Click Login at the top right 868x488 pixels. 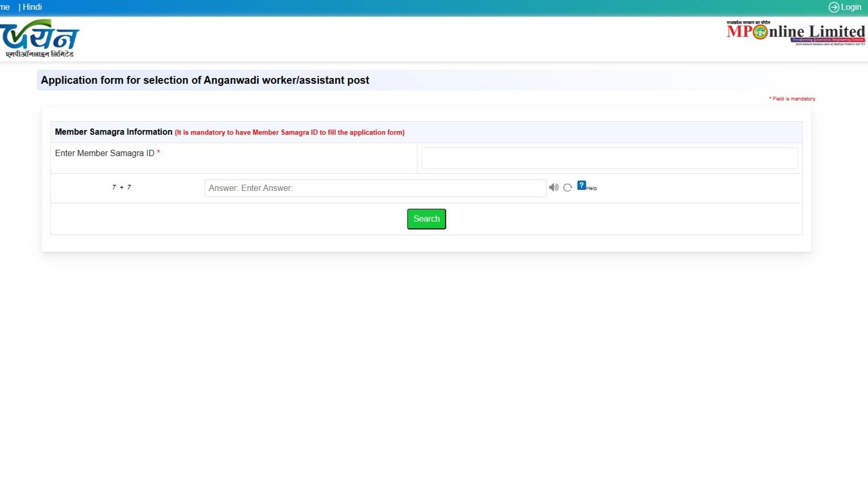click(851, 7)
